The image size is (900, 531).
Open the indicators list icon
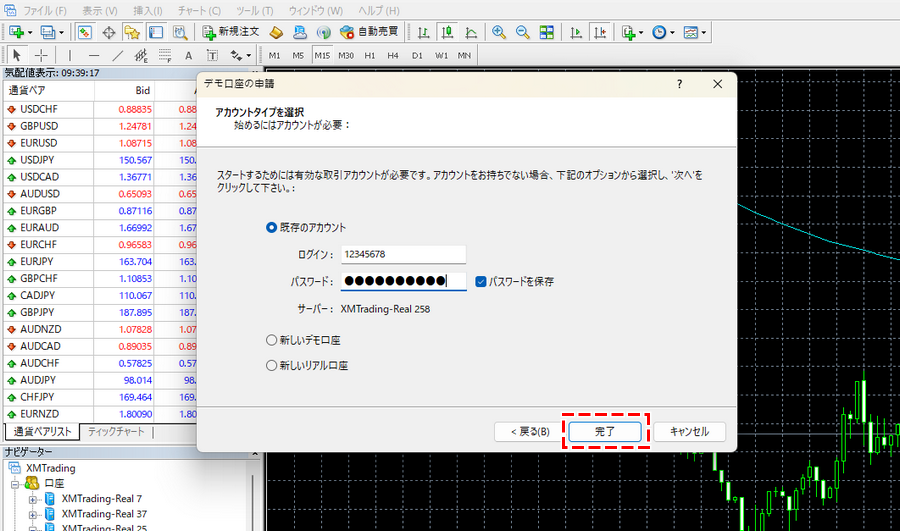point(629,32)
